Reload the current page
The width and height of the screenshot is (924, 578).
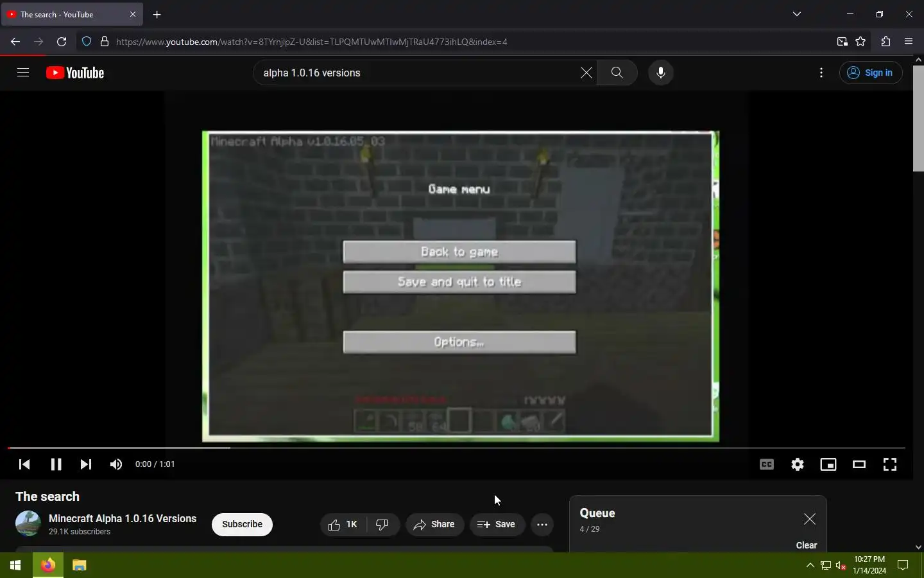[x=62, y=42]
